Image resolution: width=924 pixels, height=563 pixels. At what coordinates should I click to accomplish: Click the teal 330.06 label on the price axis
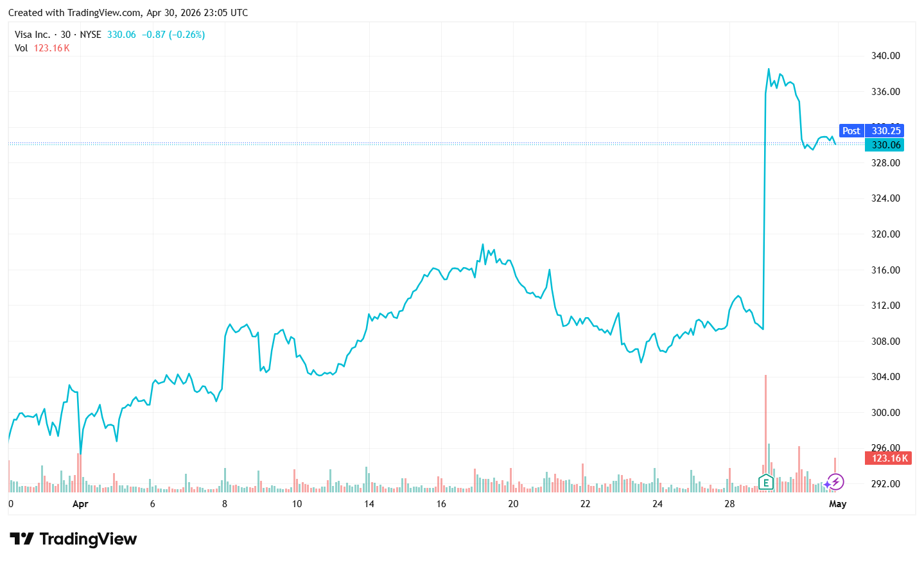coord(885,145)
